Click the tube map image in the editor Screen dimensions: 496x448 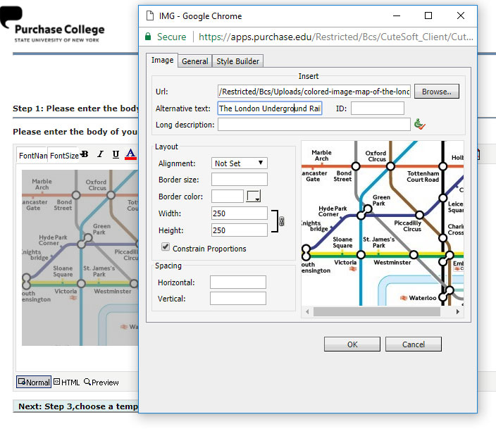point(80,258)
